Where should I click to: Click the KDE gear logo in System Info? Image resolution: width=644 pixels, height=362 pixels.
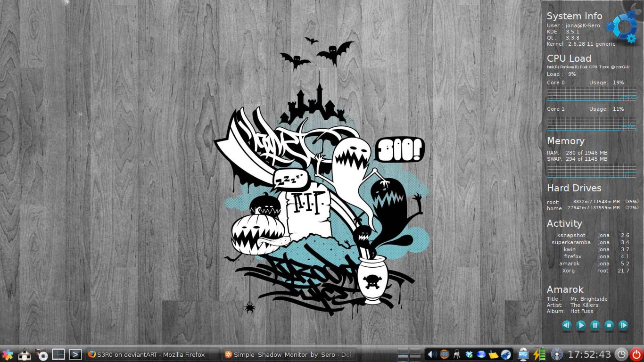pyautogui.click(x=622, y=27)
